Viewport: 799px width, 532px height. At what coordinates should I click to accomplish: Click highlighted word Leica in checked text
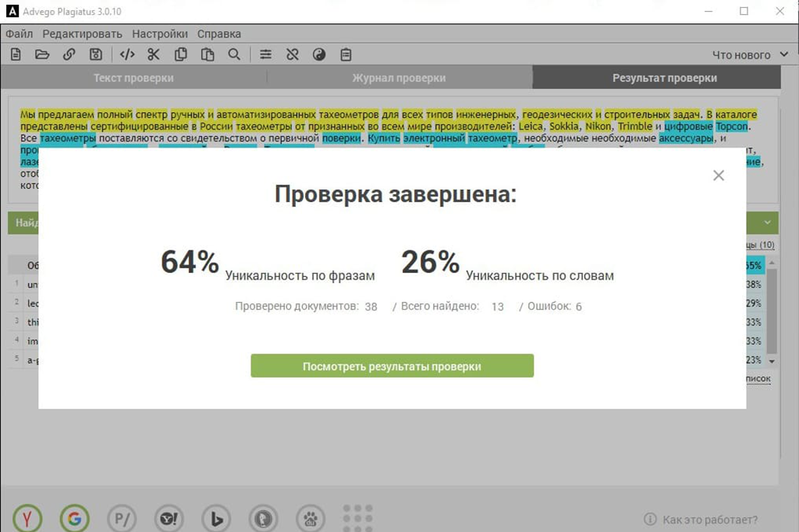531,126
